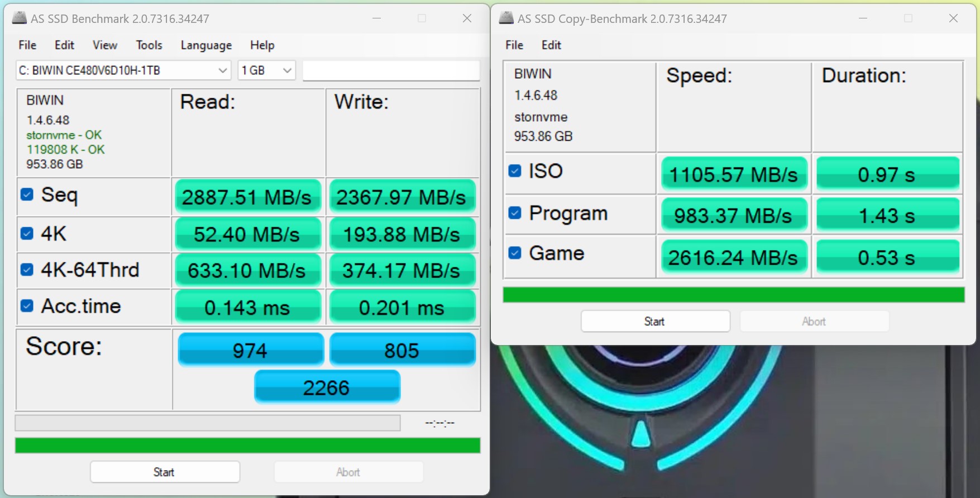Click the empty text field beside size dropdown

click(x=391, y=70)
